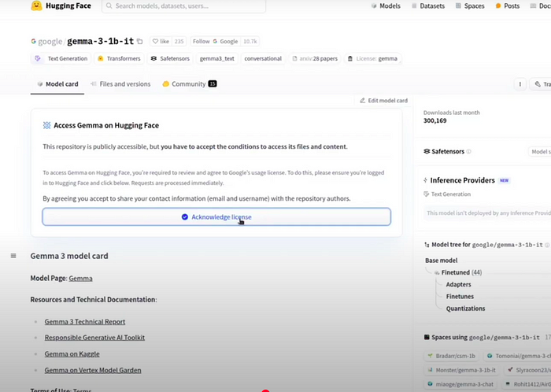The height and width of the screenshot is (392, 551).
Task: Click the 10.7k followers count
Action: 250,42
